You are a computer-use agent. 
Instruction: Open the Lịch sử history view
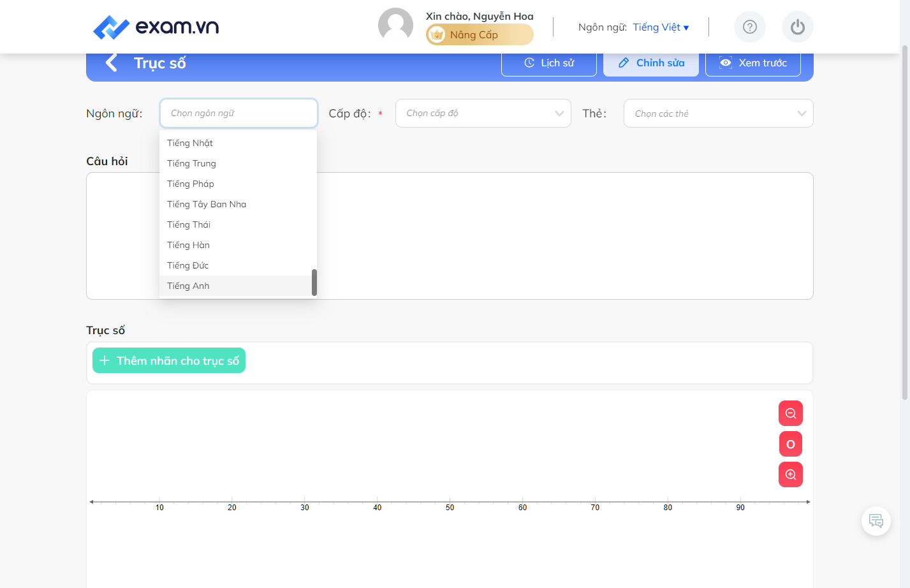point(549,63)
